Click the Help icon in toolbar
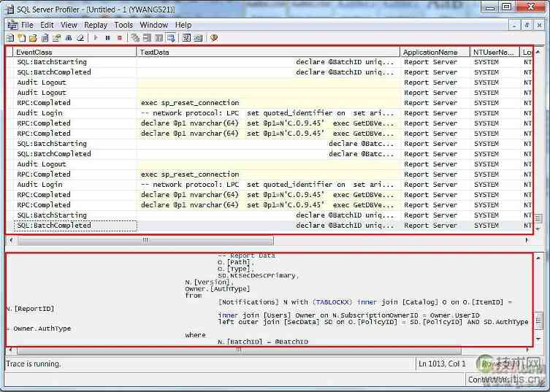The height and width of the screenshot is (392, 550). point(214,38)
